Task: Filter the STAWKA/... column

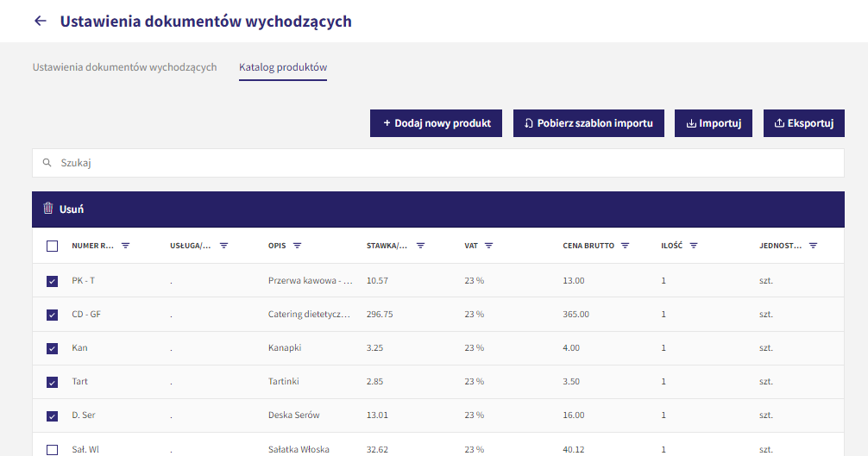Action: pos(421,246)
